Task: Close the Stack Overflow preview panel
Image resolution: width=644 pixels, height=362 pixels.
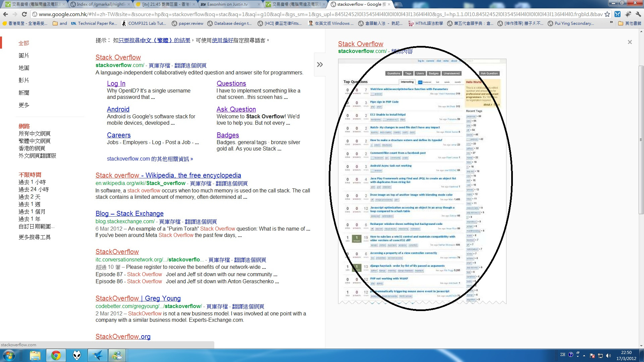Action: [630, 42]
